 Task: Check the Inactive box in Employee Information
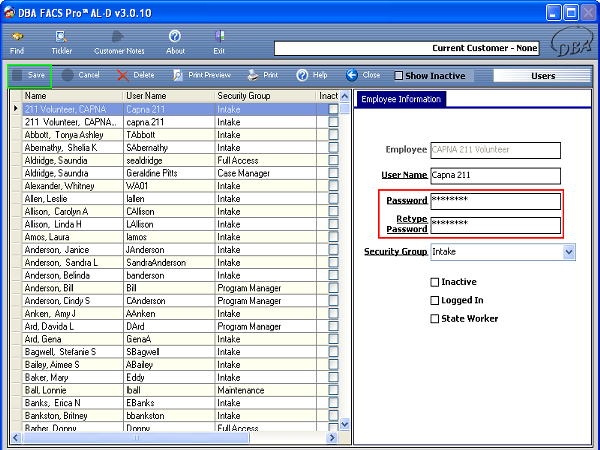435,282
